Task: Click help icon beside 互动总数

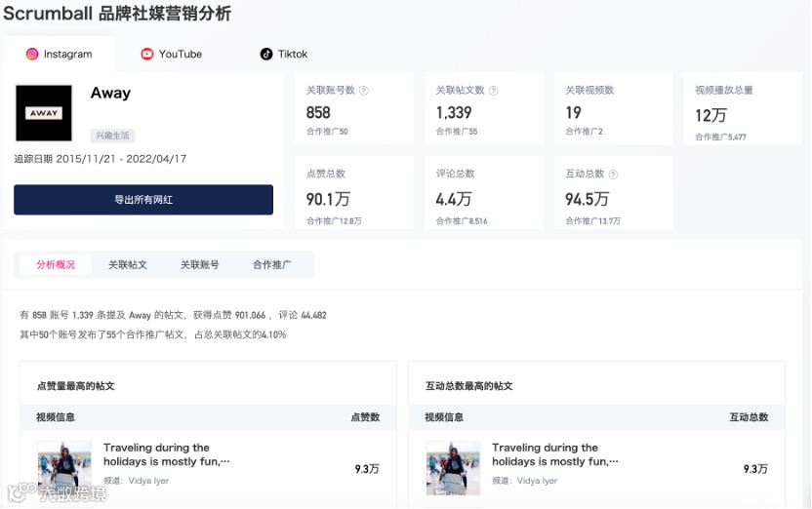Action: 613,175
